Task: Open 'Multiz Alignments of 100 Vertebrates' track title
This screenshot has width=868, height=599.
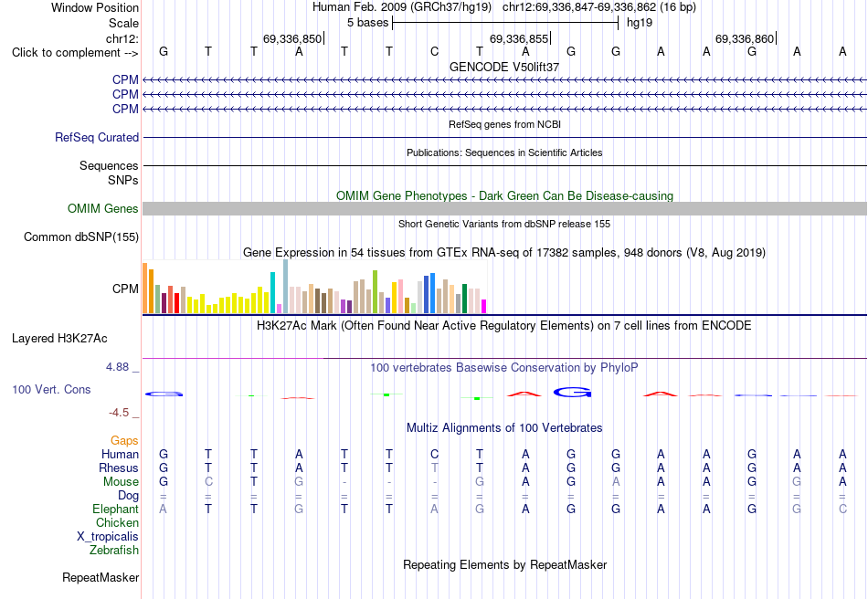Action: click(x=504, y=428)
